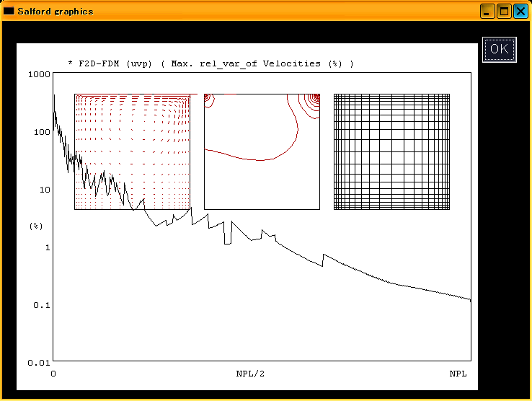Viewport: 532px width, 401px height.
Task: Click the '(%)' y-axis unit label
Action: tap(36, 226)
